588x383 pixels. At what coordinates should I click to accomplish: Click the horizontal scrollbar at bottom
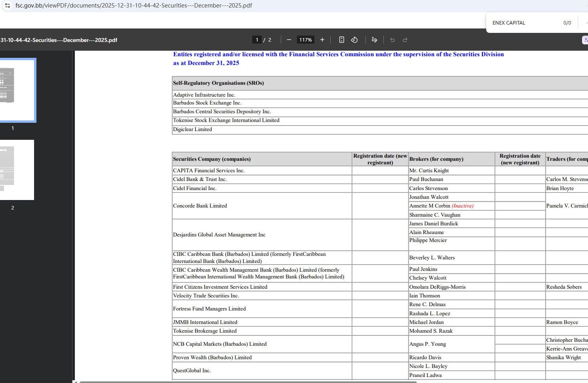click(x=248, y=382)
